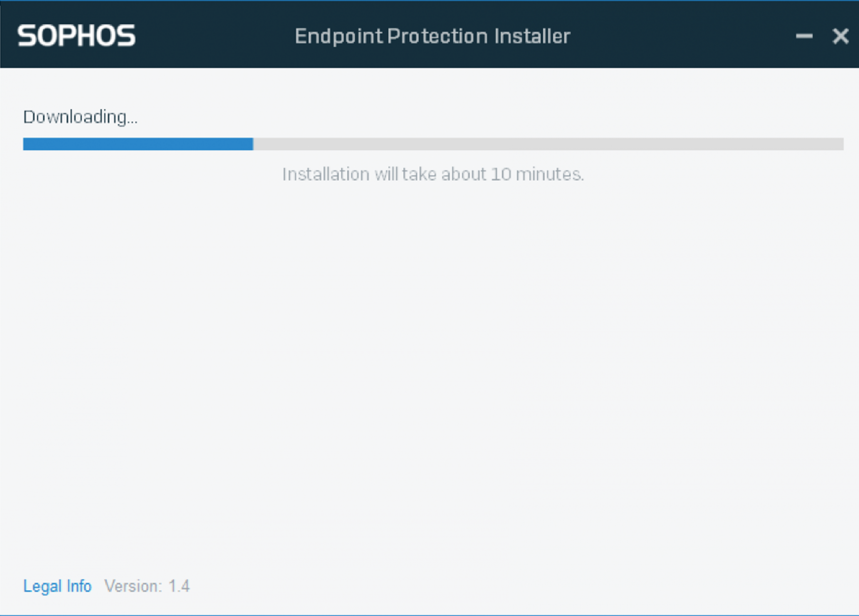Click the blue filled portion of the progress bar
The height and width of the screenshot is (616, 859).
click(x=138, y=144)
